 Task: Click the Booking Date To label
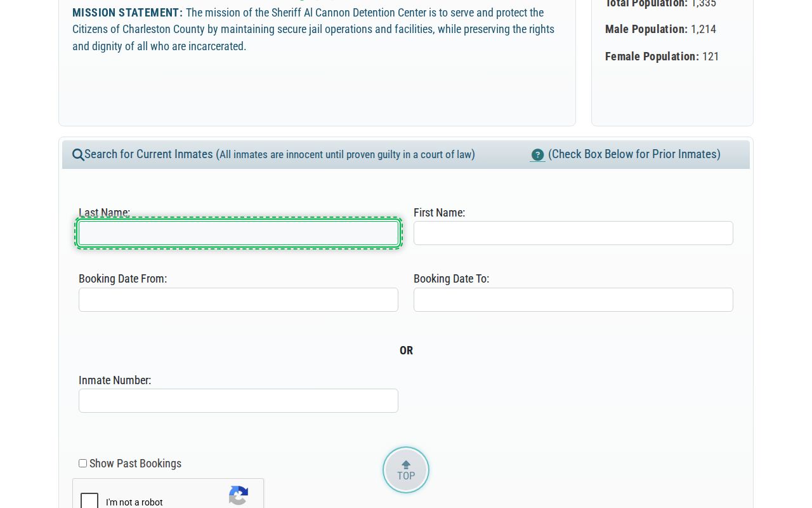[x=451, y=279]
